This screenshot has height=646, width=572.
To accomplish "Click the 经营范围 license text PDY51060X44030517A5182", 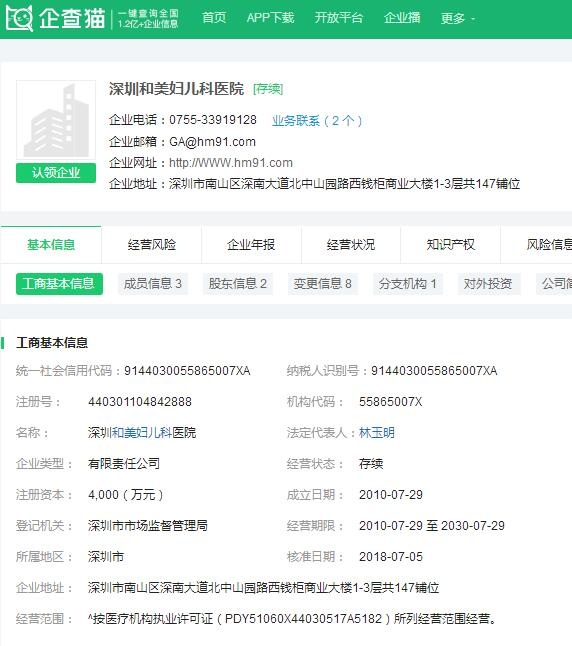I will click(x=304, y=618).
